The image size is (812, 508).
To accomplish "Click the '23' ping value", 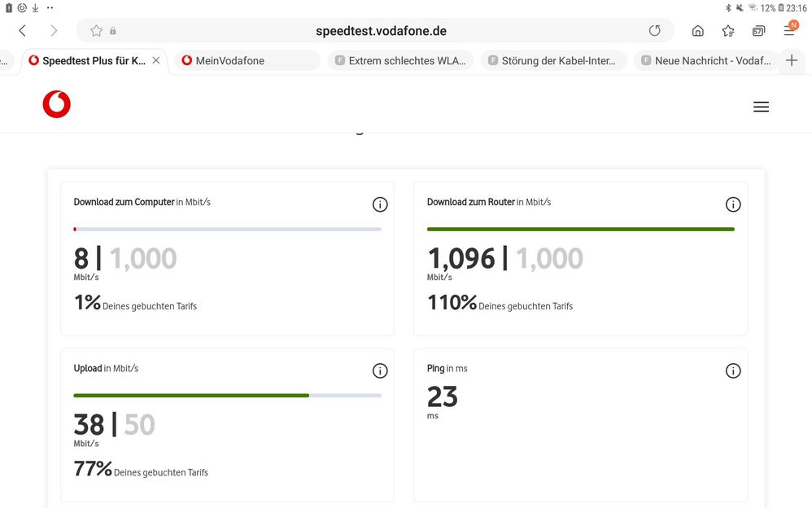I will tap(443, 397).
